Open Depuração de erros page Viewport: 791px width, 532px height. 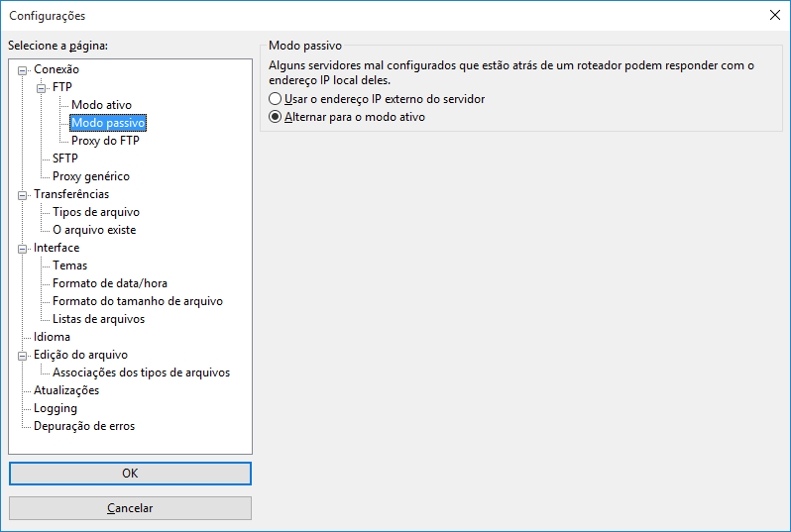pos(84,426)
